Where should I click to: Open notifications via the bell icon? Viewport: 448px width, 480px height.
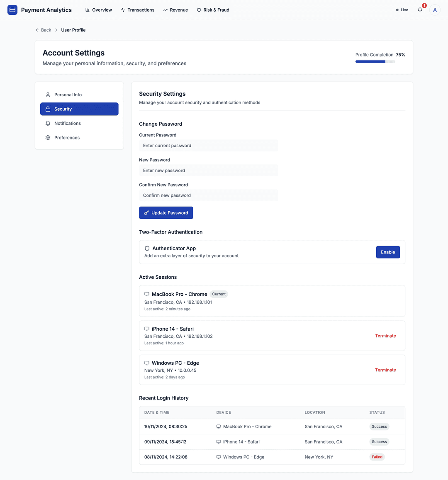(420, 10)
